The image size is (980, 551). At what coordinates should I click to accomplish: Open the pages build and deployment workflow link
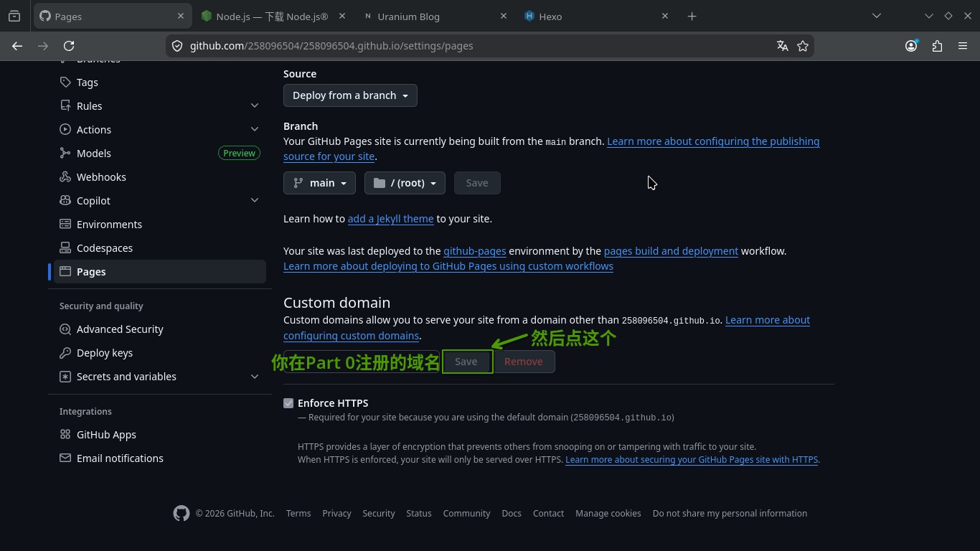[x=671, y=251]
